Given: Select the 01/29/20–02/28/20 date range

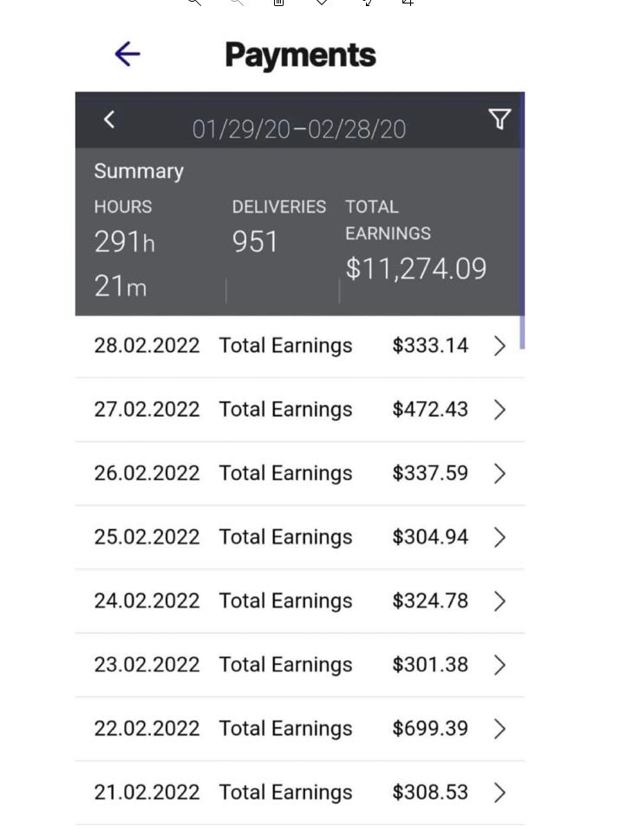Looking at the screenshot, I should click(x=299, y=129).
